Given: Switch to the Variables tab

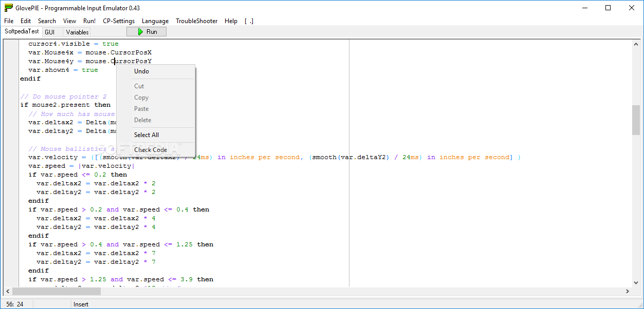Looking at the screenshot, I should point(78,32).
